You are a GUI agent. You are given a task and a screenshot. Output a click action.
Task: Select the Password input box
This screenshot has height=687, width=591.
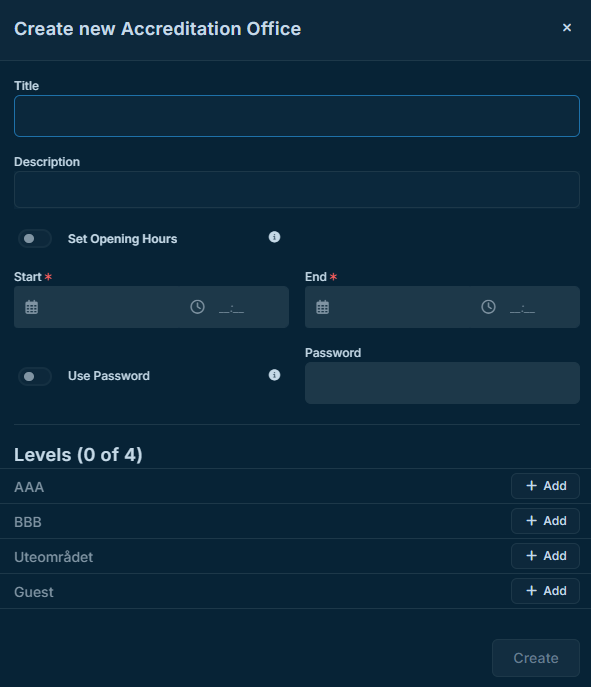[x=442, y=383]
